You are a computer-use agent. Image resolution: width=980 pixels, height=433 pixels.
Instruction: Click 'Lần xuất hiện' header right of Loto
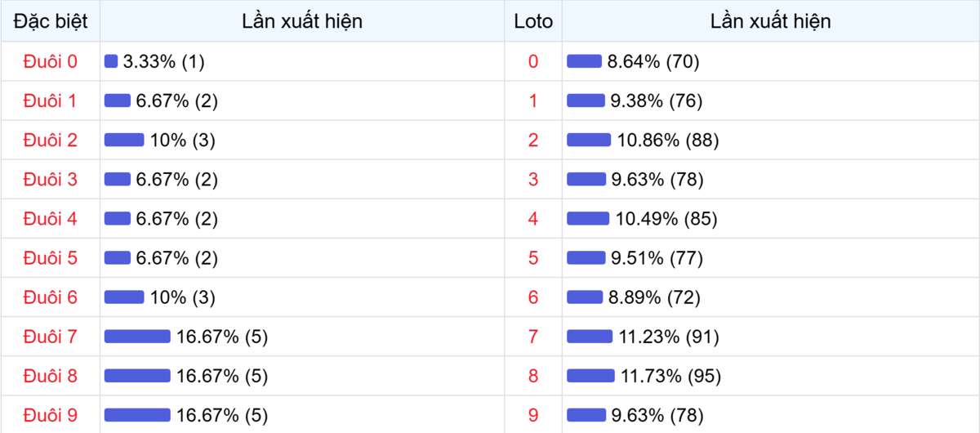[x=770, y=21]
